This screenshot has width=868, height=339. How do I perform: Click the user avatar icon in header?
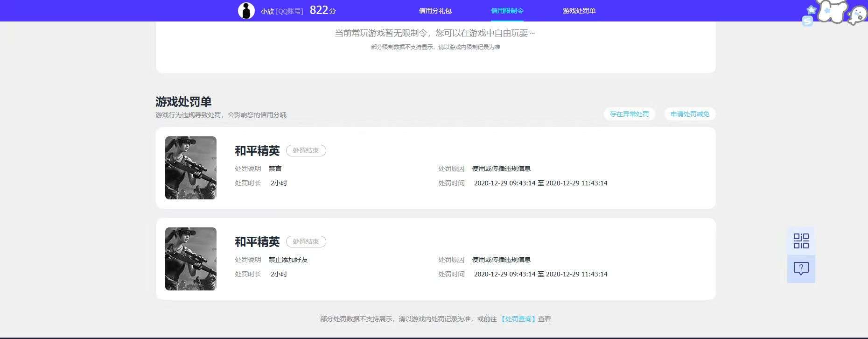tap(246, 10)
